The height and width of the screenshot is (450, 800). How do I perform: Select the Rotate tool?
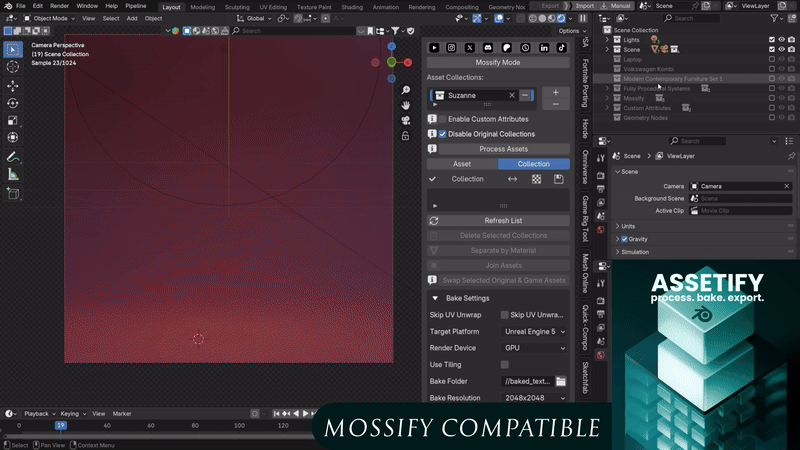tap(13, 103)
